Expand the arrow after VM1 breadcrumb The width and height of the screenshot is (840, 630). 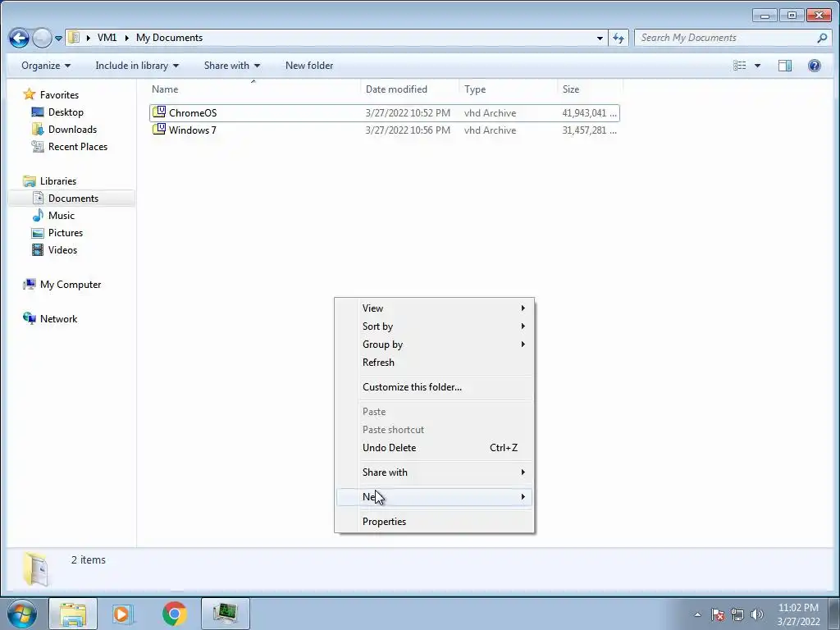click(127, 38)
